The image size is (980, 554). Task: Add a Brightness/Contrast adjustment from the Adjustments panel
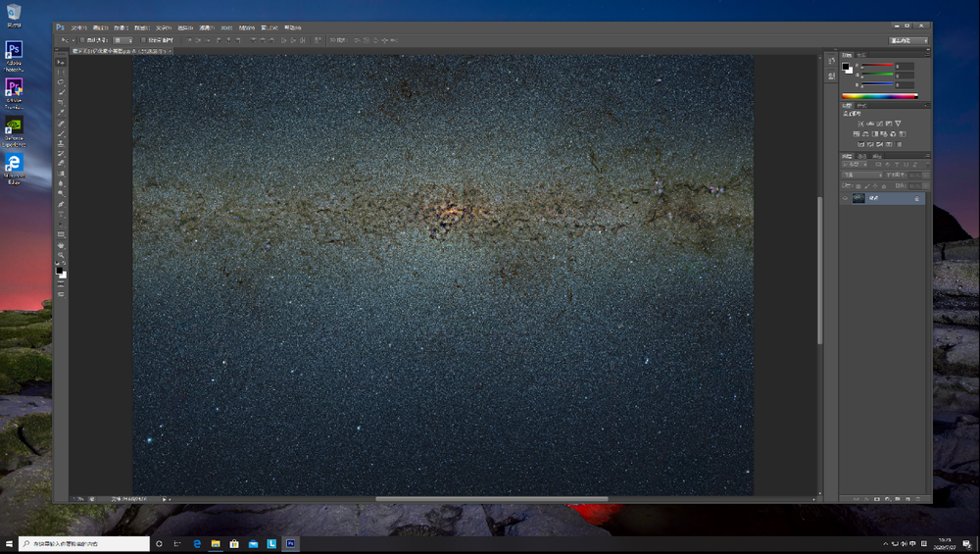pyautogui.click(x=860, y=124)
